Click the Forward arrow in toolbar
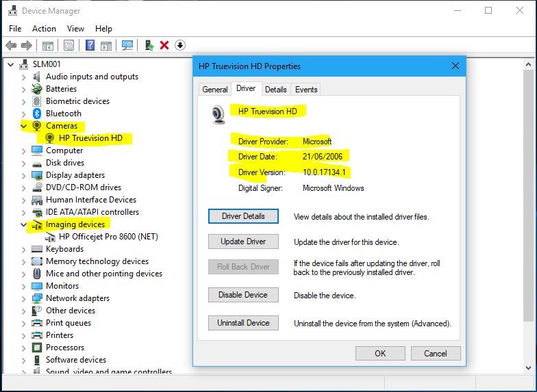This screenshot has height=392, width=537. 26,45
